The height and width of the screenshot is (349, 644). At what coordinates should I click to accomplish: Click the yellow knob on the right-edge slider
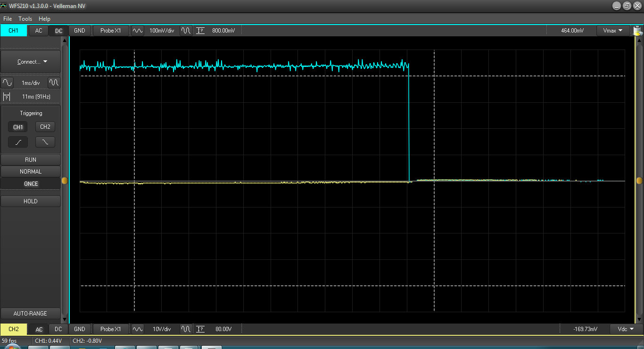pyautogui.click(x=639, y=181)
